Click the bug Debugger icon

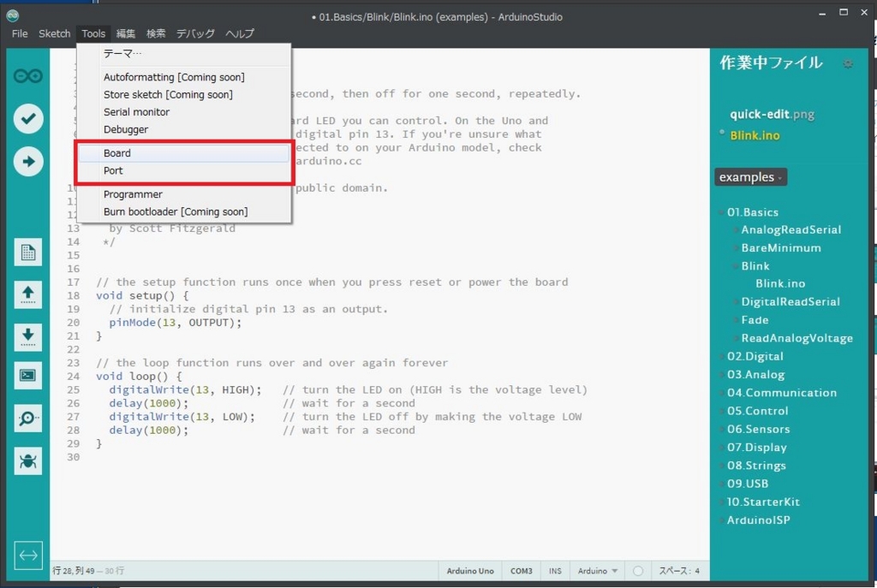pos(28,461)
